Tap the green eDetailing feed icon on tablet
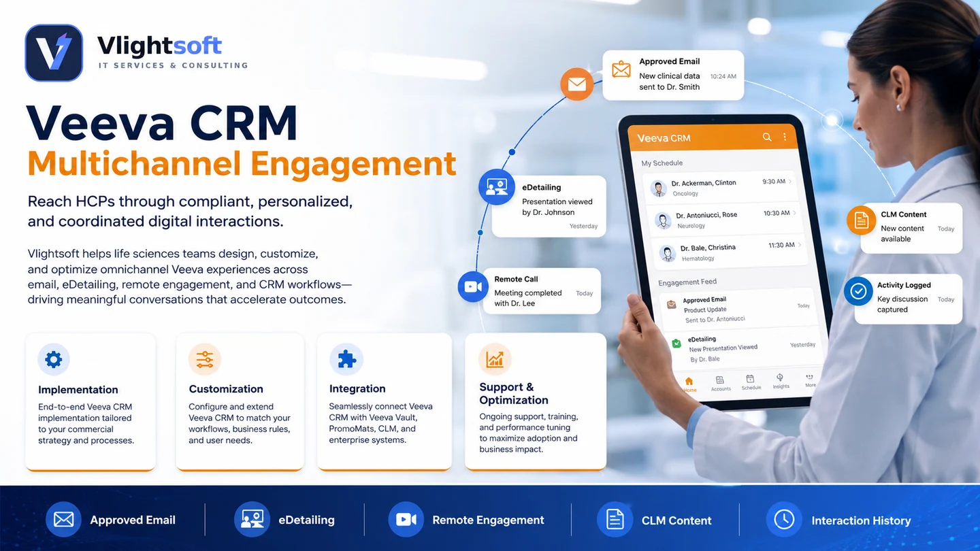The height and width of the screenshot is (551, 980). pyautogui.click(x=676, y=344)
